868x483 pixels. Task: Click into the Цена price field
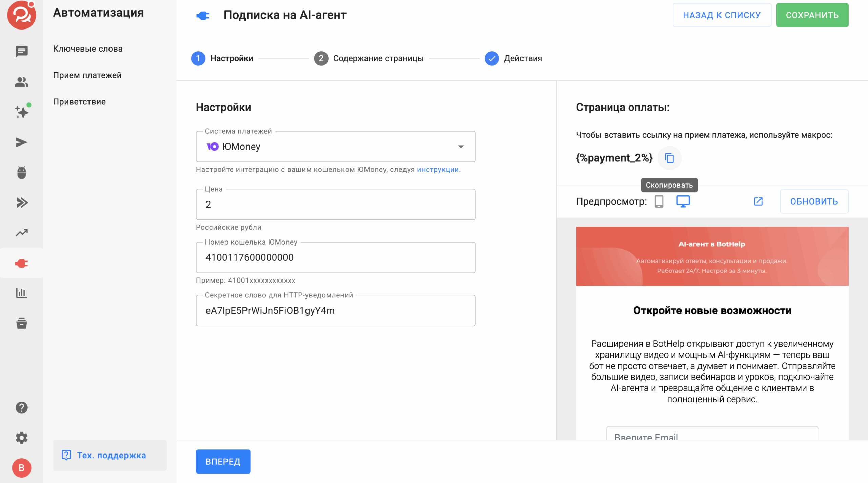coord(335,205)
